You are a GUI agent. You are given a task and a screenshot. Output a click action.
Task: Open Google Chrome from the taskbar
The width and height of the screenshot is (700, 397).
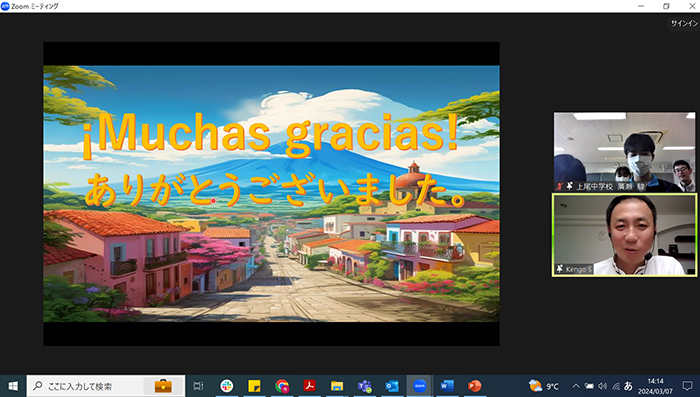[282, 386]
